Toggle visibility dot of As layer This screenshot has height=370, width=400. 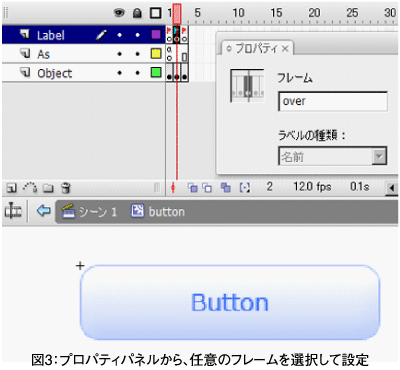pyautogui.click(x=119, y=54)
